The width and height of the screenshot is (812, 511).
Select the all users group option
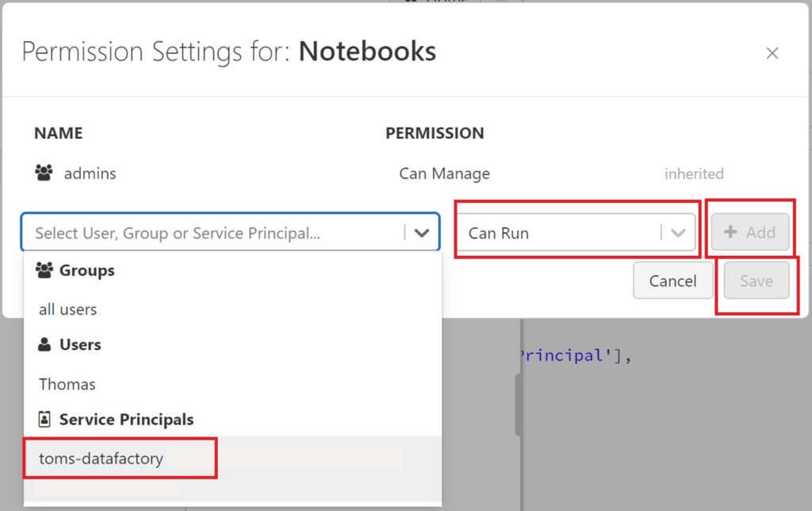coord(68,309)
